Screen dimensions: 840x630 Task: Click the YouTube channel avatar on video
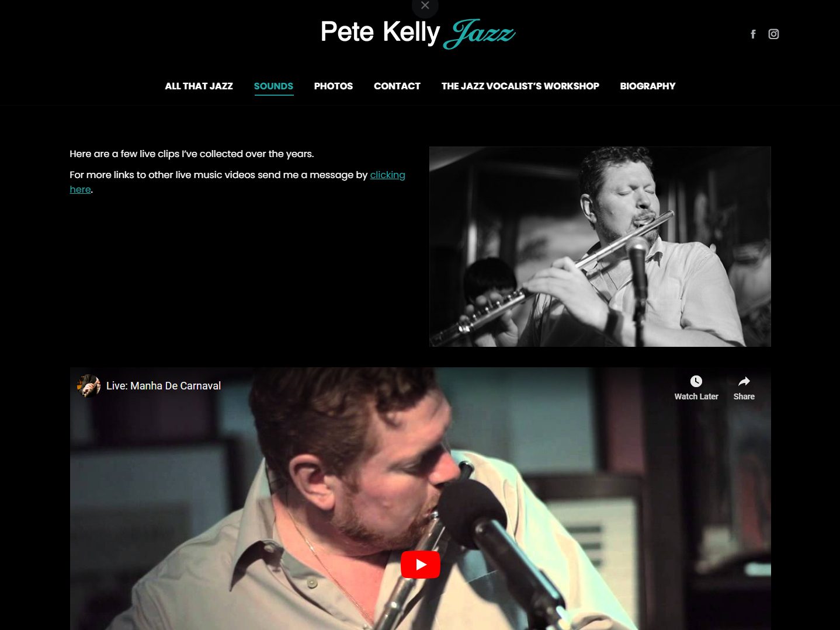(89, 386)
